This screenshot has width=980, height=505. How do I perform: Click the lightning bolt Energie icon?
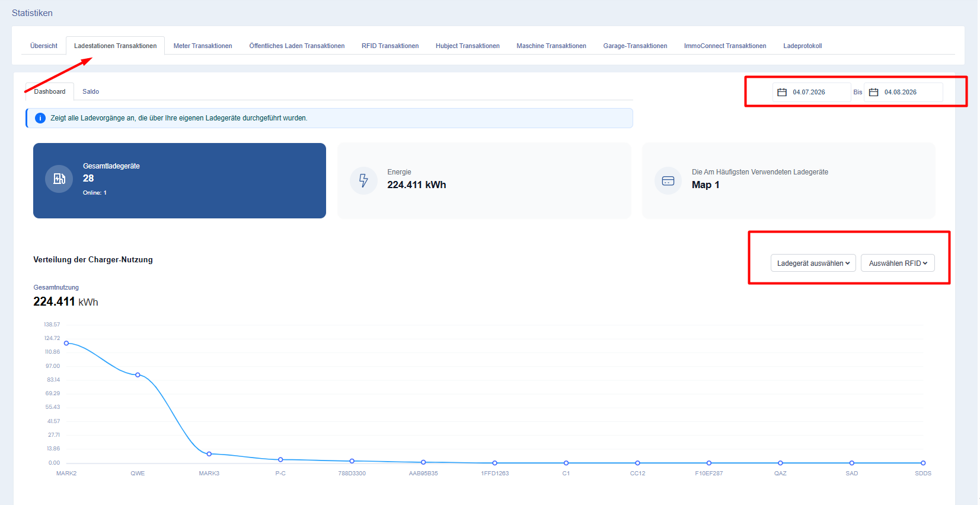[x=363, y=180]
